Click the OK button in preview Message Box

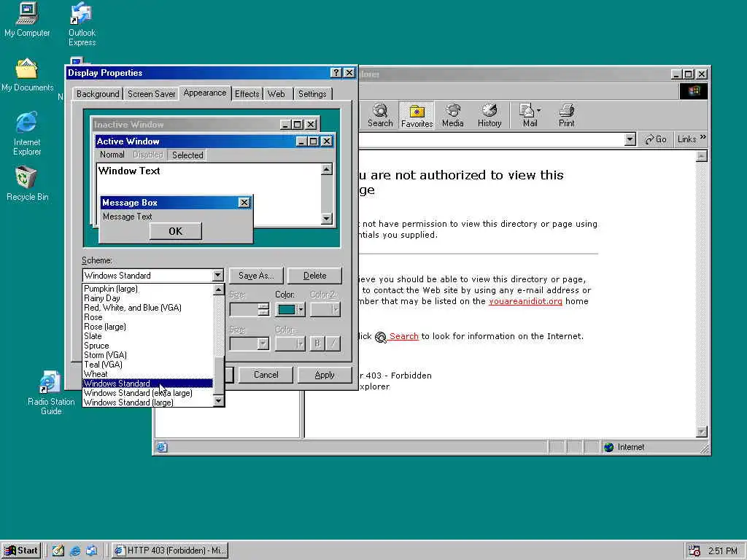tap(175, 231)
